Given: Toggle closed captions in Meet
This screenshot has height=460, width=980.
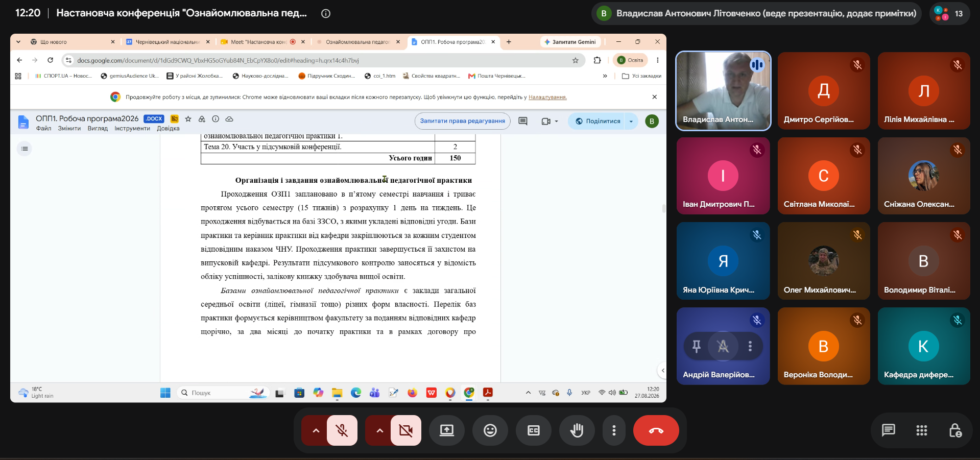Looking at the screenshot, I should coord(534,430).
